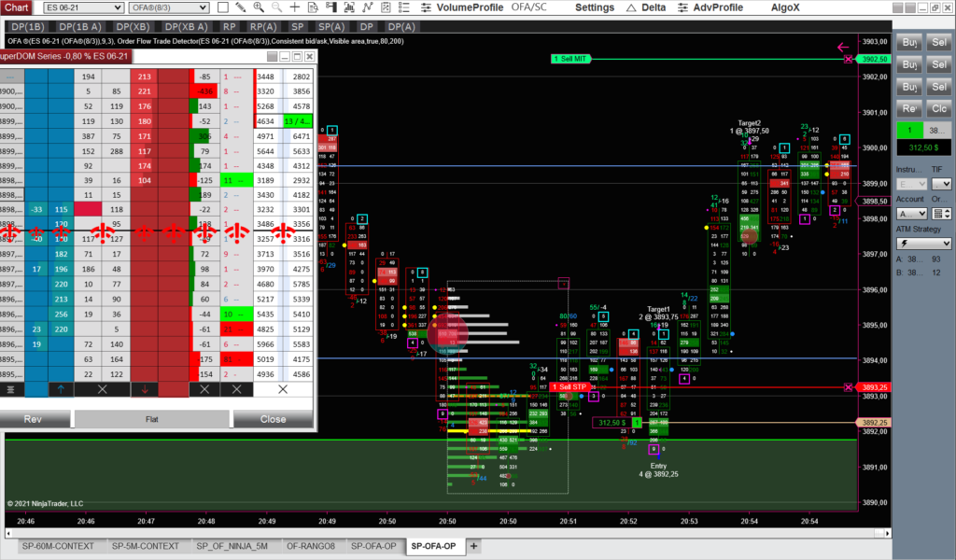Click the SuperDOM red down arrow icon
This screenshot has width=956, height=560.
(x=144, y=389)
